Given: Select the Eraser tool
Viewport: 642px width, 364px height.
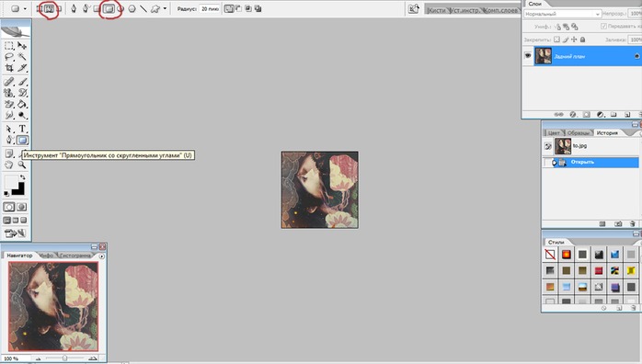Looking at the screenshot, I should (x=9, y=104).
